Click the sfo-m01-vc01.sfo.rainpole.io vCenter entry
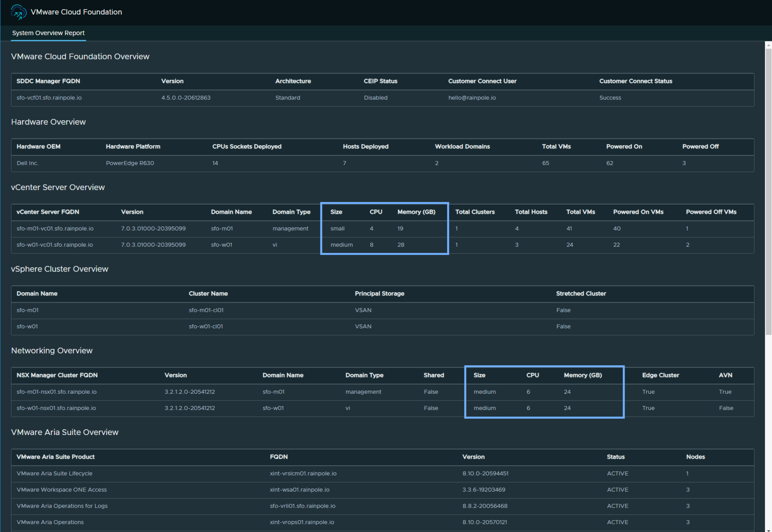The height and width of the screenshot is (532, 772). tap(55, 228)
